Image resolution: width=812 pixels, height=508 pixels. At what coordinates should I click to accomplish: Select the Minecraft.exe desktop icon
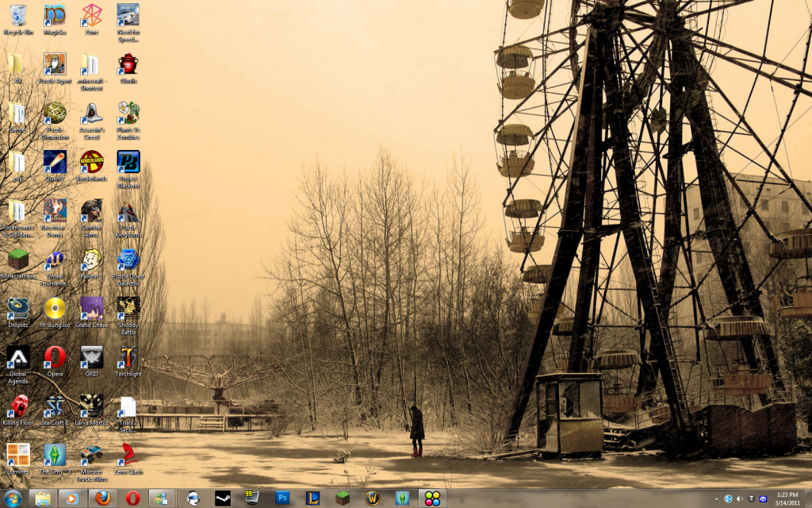tap(17, 260)
